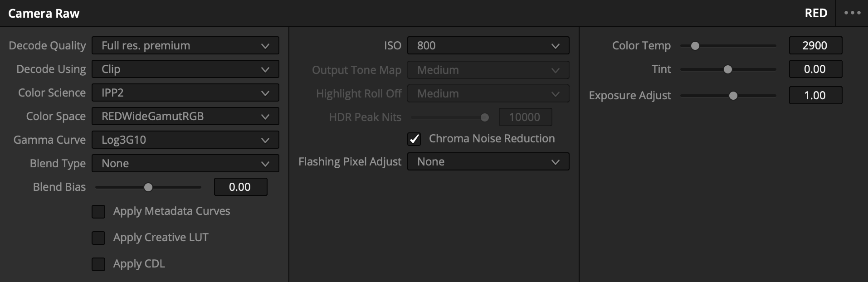Screen dimensions: 868x282
Task: Click the RED format label in header
Action: click(815, 13)
